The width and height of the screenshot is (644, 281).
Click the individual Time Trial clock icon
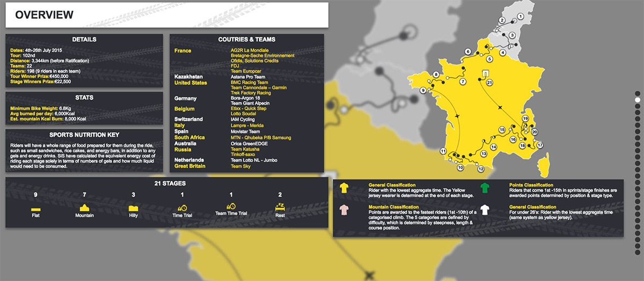[x=182, y=207]
